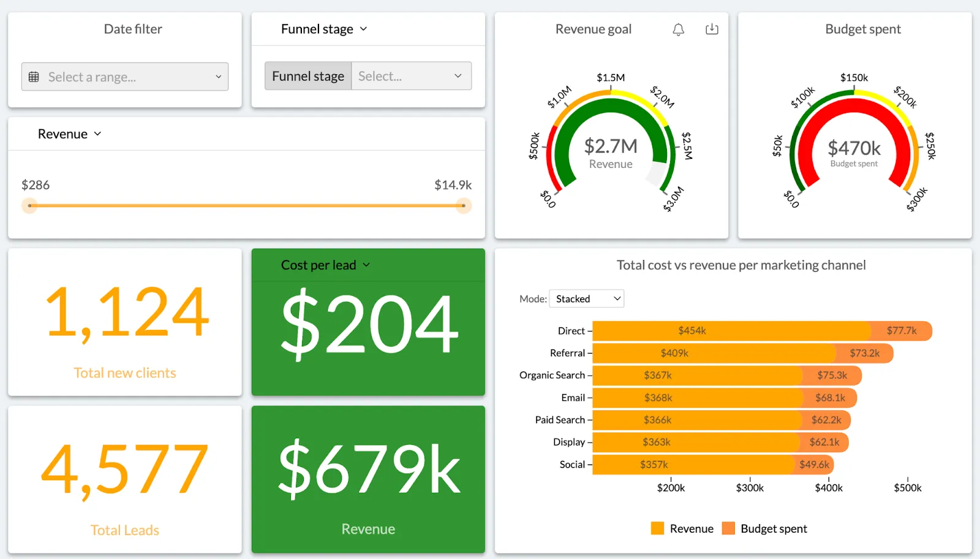The height and width of the screenshot is (559, 980).
Task: Click the $150k tick on Budget gauge
Action: pos(854,77)
